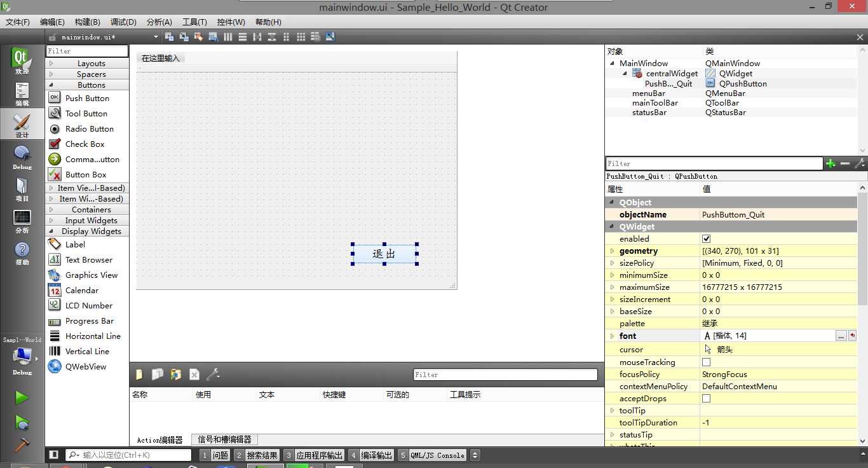868x468 pixels.
Task: Open the Qt 欢迎 welcome mode
Action: (22, 61)
